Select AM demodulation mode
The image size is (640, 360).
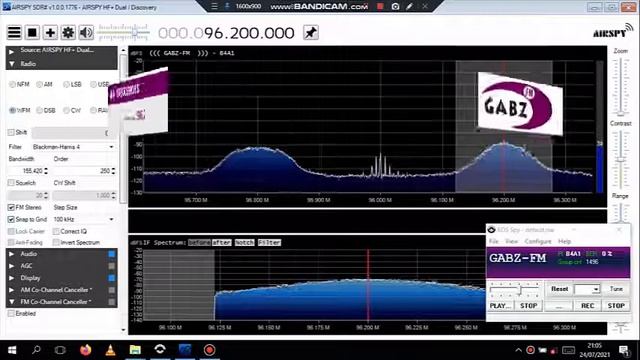pyautogui.click(x=40, y=84)
